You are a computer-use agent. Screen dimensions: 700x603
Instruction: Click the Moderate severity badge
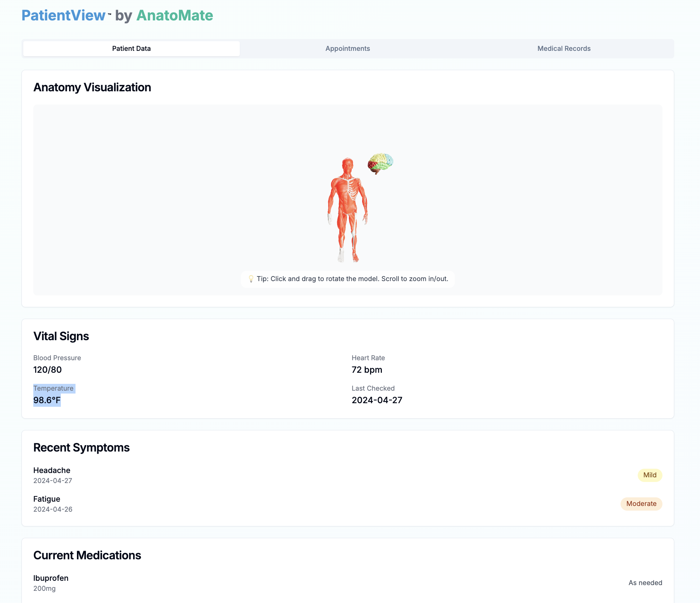pyautogui.click(x=641, y=504)
